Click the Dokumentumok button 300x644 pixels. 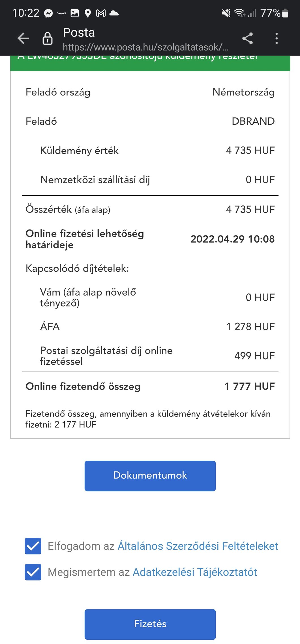pos(150,476)
